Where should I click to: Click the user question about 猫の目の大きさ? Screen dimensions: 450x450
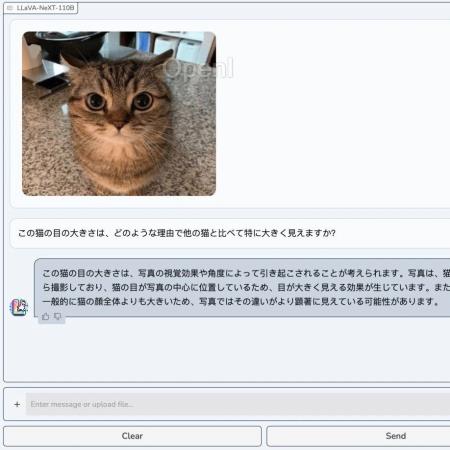(177, 233)
